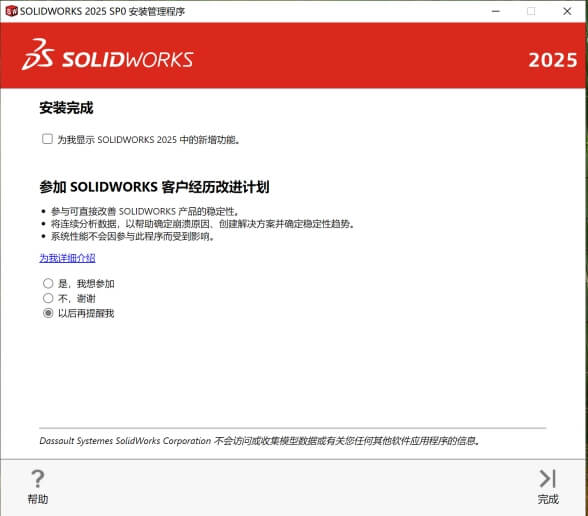Enable showing SOLIDWORKS 2025 new features checkbox

click(x=47, y=139)
